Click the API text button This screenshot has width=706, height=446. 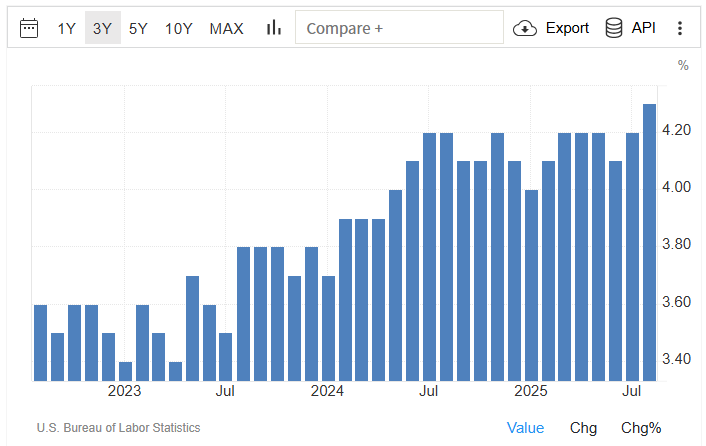[644, 28]
